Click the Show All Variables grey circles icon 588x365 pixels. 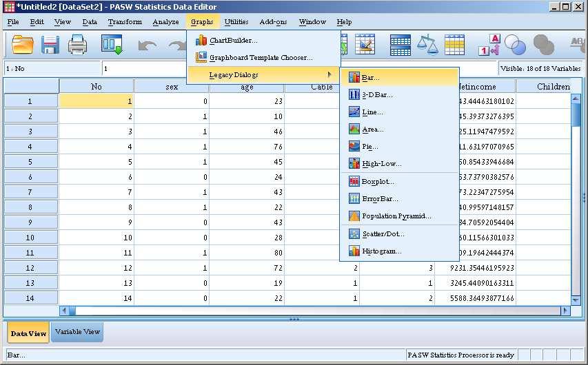[x=543, y=45]
